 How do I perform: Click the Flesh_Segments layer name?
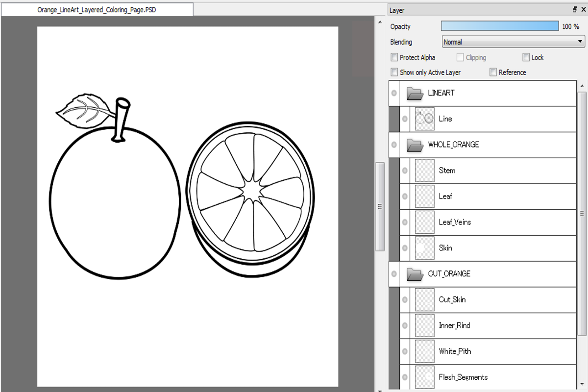463,377
